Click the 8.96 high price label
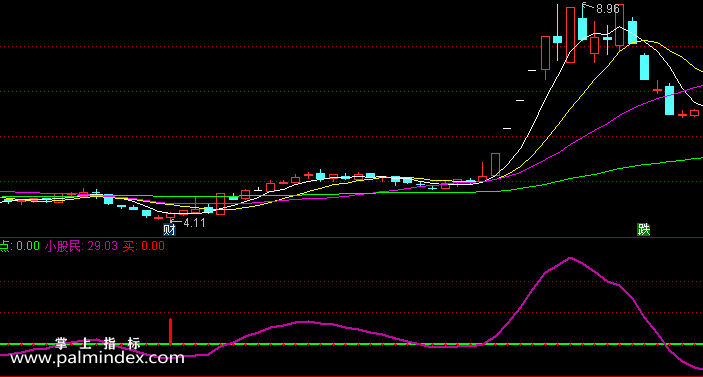Screen dimensions: 703x377 pyautogui.click(x=608, y=9)
